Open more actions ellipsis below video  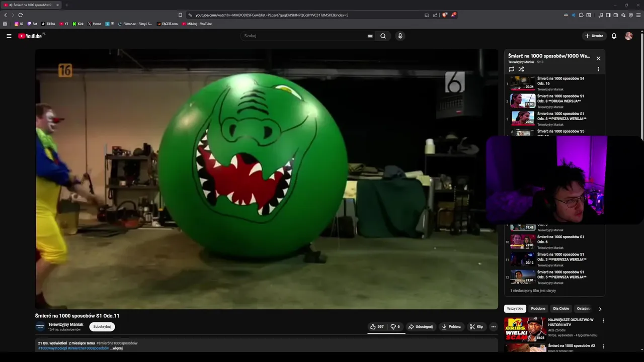click(493, 326)
